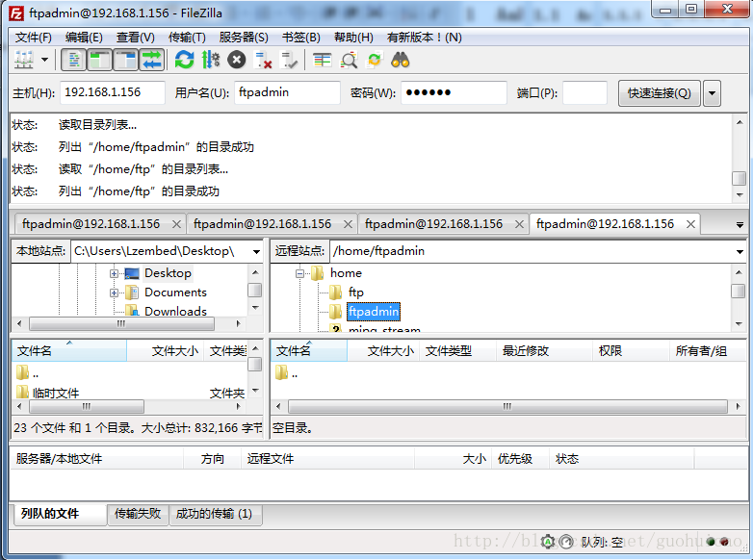Open the 查看(V) menu
The image size is (753, 560).
click(x=136, y=37)
